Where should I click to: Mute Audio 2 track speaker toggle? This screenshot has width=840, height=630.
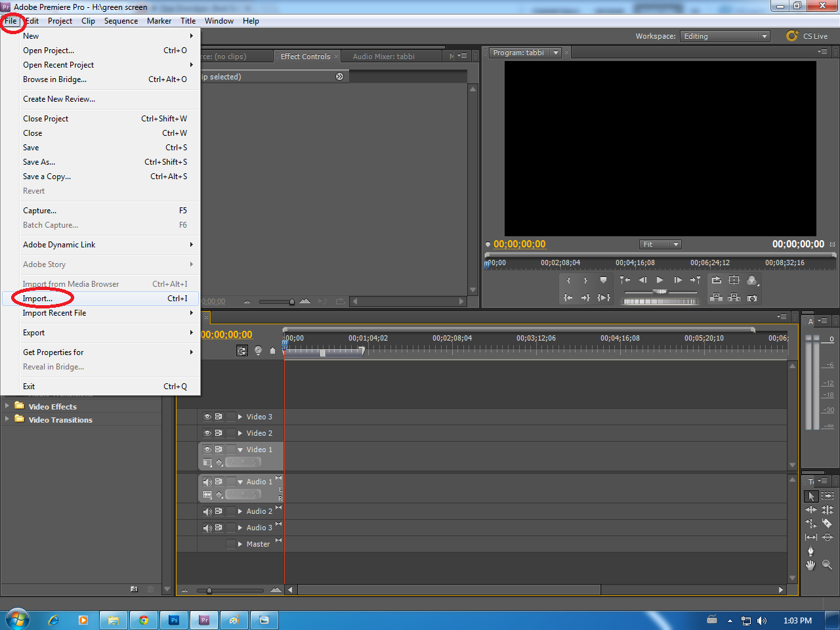click(x=207, y=511)
